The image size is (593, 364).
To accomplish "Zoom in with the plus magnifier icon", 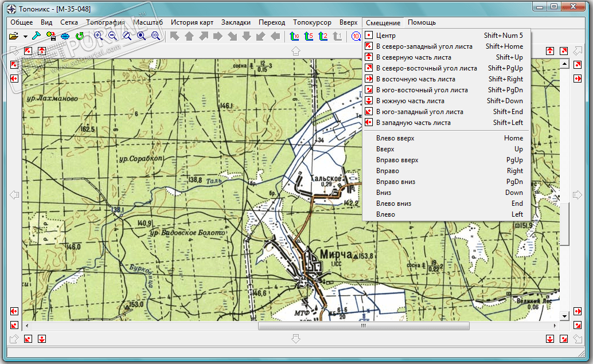I will [x=98, y=36].
